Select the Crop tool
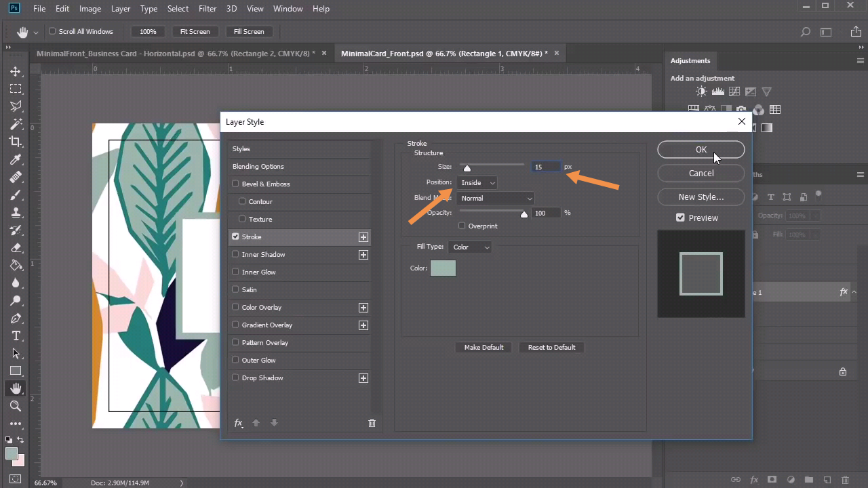Viewport: 868px width, 488px height. pos(15,142)
